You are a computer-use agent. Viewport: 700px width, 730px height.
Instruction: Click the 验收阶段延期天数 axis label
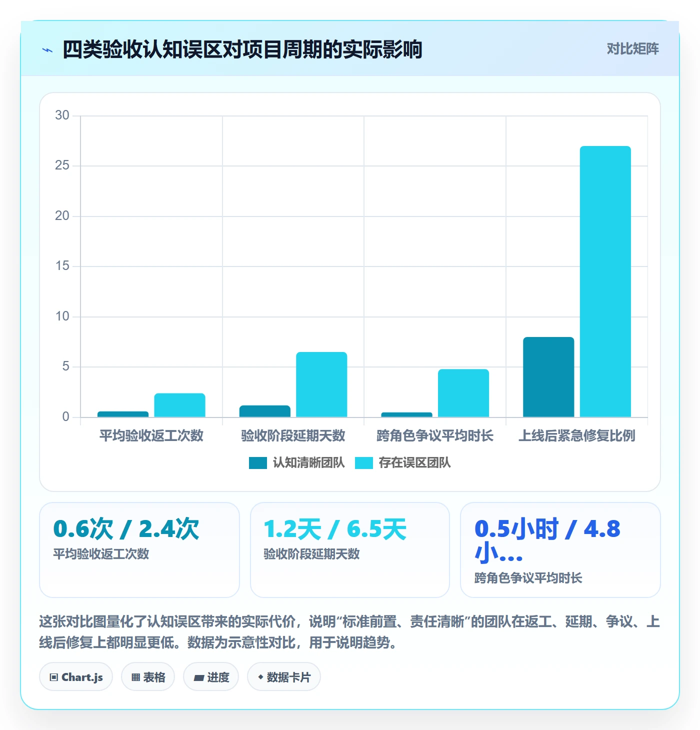click(293, 435)
